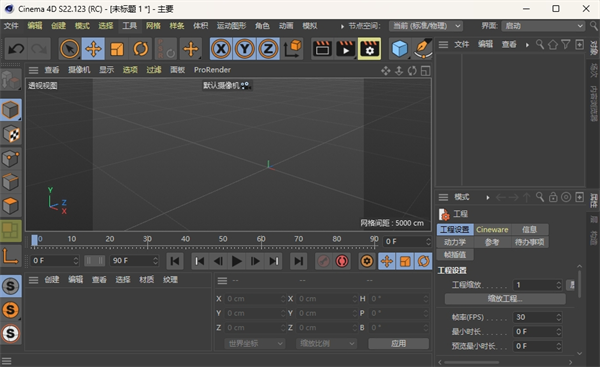Screen dimensions: 600x367
Task: Open the 工具 menu
Action: point(129,26)
